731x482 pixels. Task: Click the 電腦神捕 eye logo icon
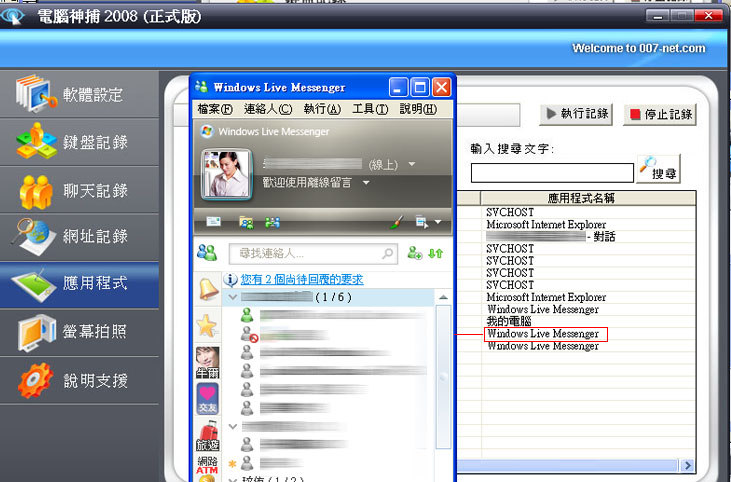(x=13, y=16)
